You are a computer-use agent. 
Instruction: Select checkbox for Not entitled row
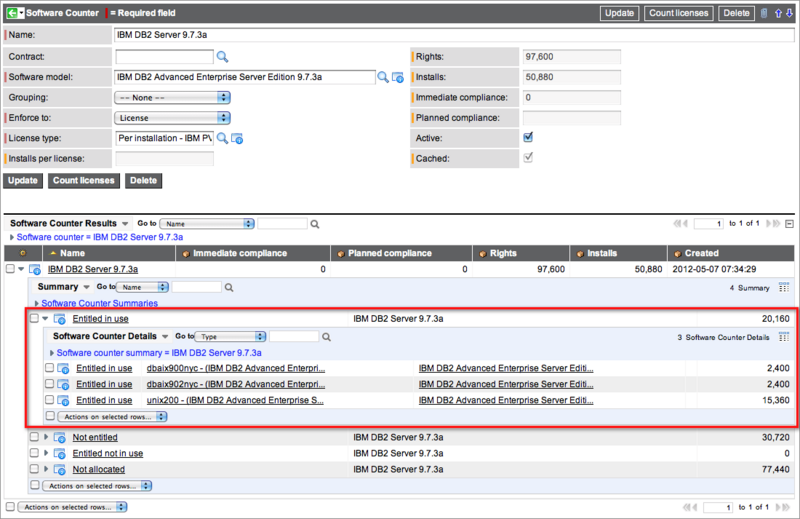(x=34, y=437)
